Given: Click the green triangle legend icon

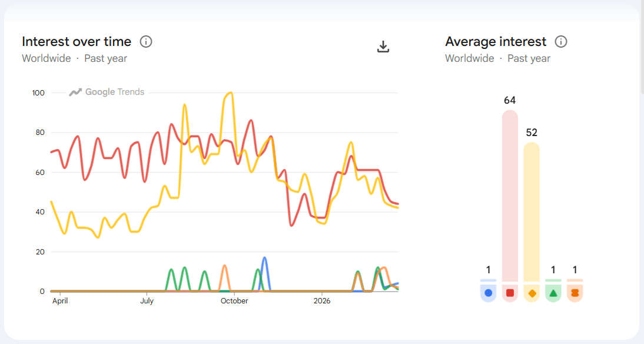Looking at the screenshot, I should 553,293.
